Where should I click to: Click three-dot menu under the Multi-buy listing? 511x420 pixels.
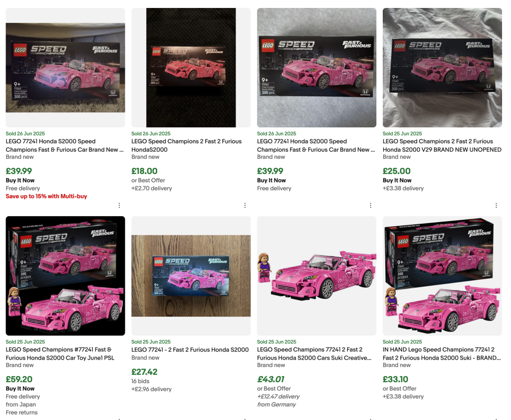[119, 205]
